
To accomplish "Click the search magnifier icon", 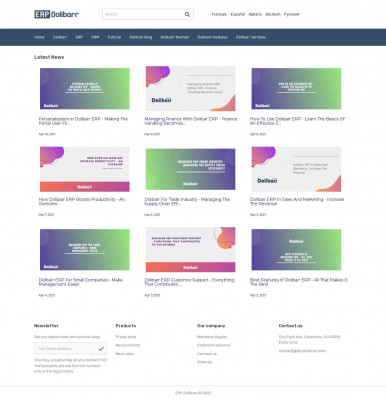I will pyautogui.click(x=187, y=14).
